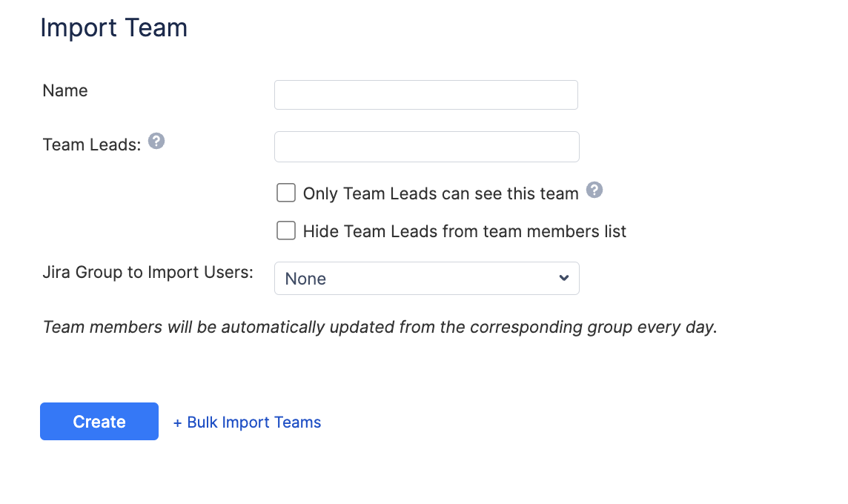
Task: Click the blue Create button to submit
Action: click(x=99, y=421)
